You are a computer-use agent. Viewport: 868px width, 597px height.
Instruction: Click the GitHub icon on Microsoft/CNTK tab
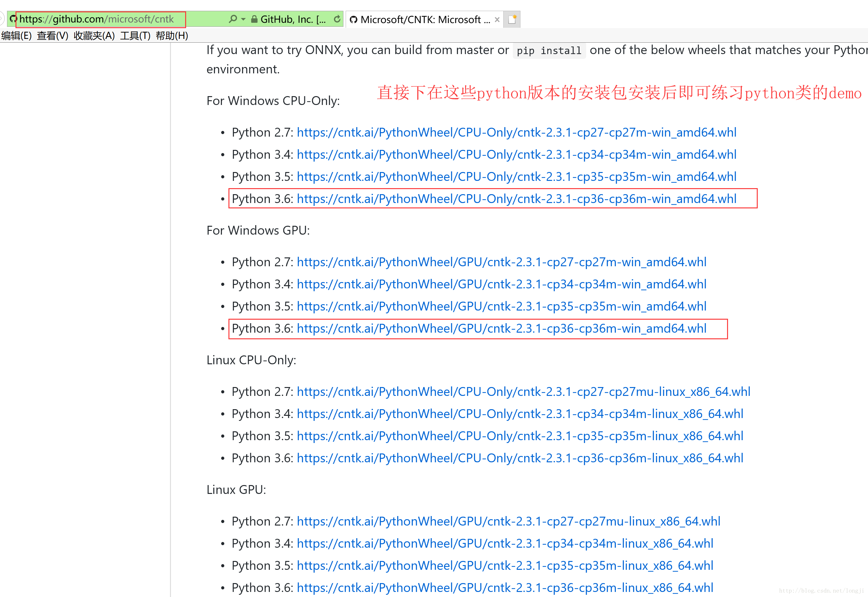pos(354,20)
